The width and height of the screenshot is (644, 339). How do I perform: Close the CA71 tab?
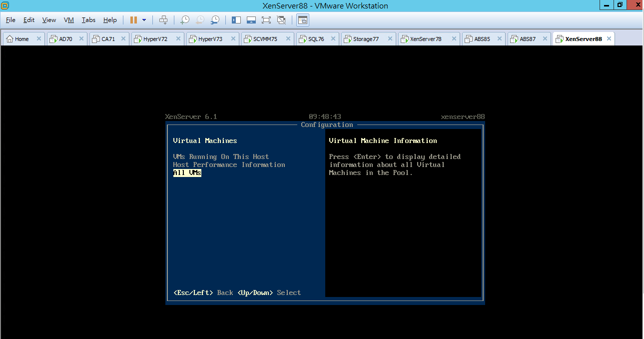click(123, 39)
